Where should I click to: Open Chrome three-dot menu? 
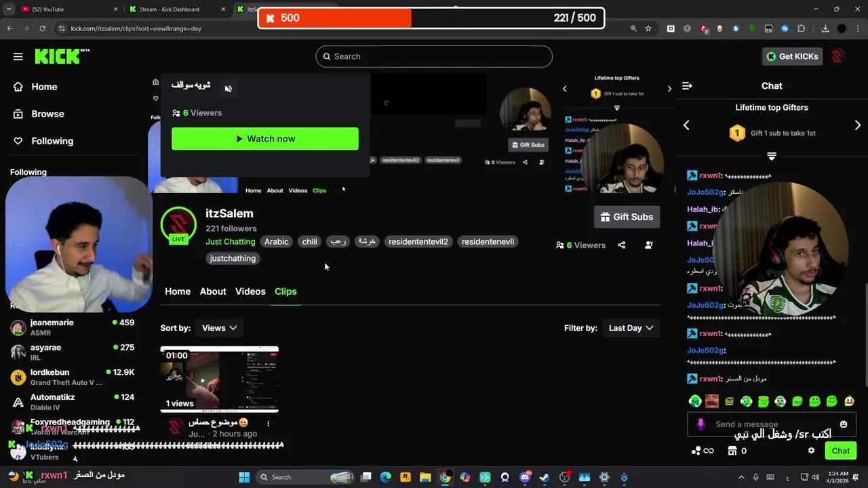858,28
